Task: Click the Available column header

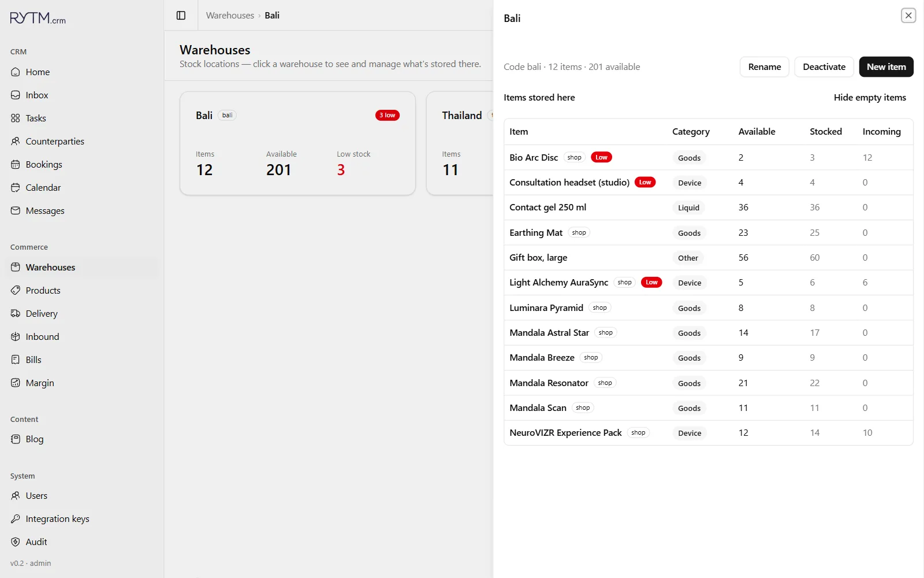Action: (757, 132)
